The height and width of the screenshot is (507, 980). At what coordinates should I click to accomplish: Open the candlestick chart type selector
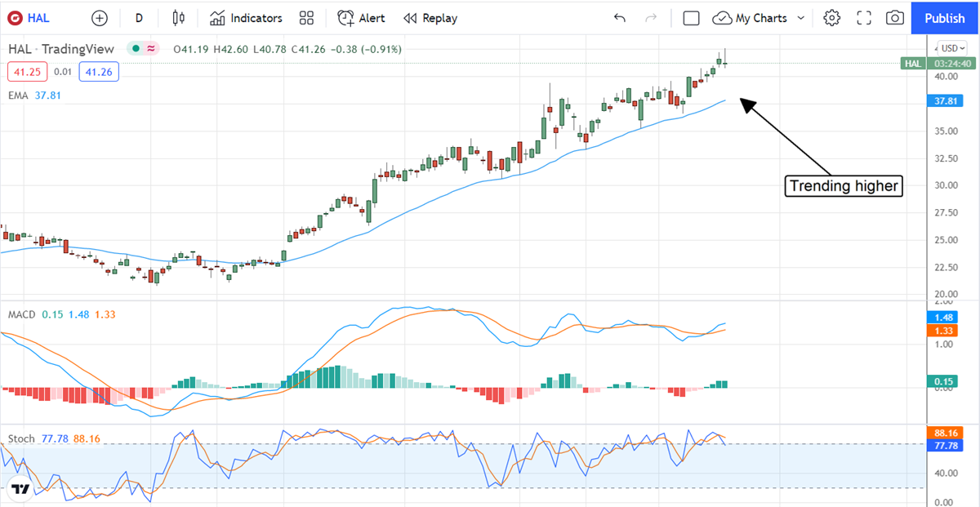[x=179, y=18]
